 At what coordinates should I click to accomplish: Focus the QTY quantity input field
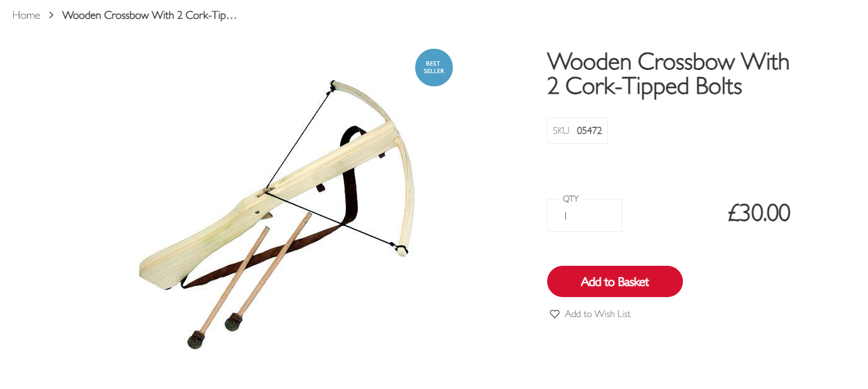[585, 215]
